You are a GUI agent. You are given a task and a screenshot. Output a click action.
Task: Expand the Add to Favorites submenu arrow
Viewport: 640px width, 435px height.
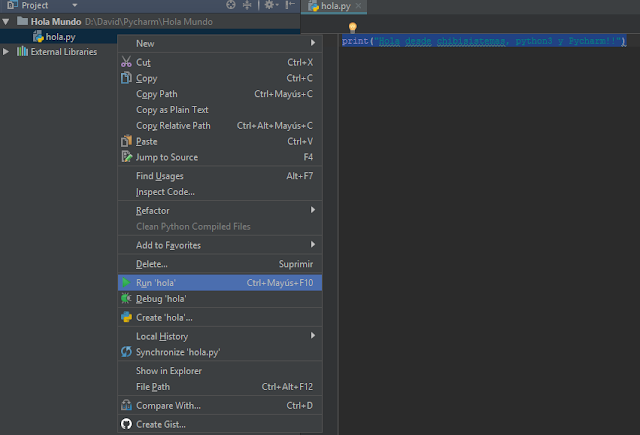[x=313, y=244]
